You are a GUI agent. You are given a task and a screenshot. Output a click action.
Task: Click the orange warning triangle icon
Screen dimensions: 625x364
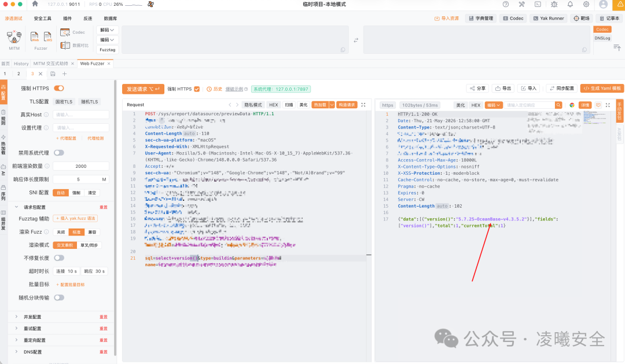click(x=620, y=4)
